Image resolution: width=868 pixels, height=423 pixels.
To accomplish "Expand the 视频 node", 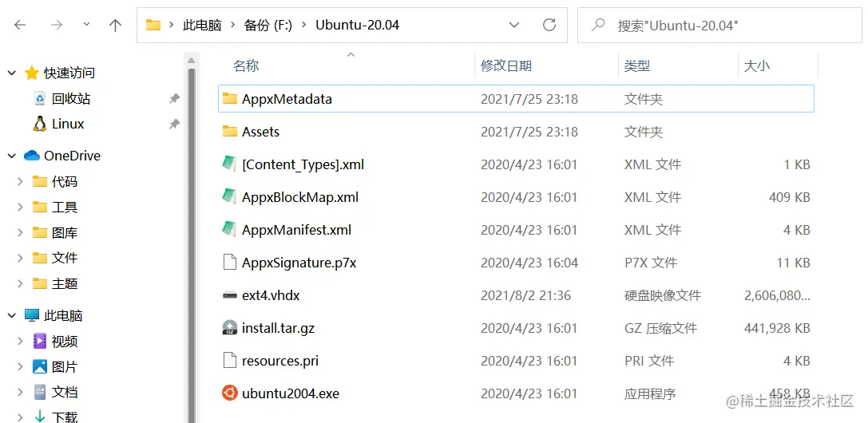I will (20, 341).
